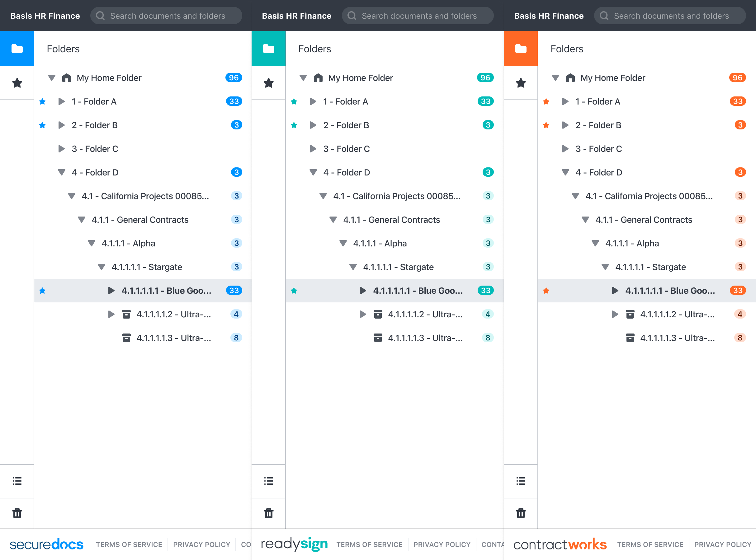756x560 pixels.
Task: Open the orange Folders sidebar icon in contractworks panel
Action: pyautogui.click(x=521, y=49)
